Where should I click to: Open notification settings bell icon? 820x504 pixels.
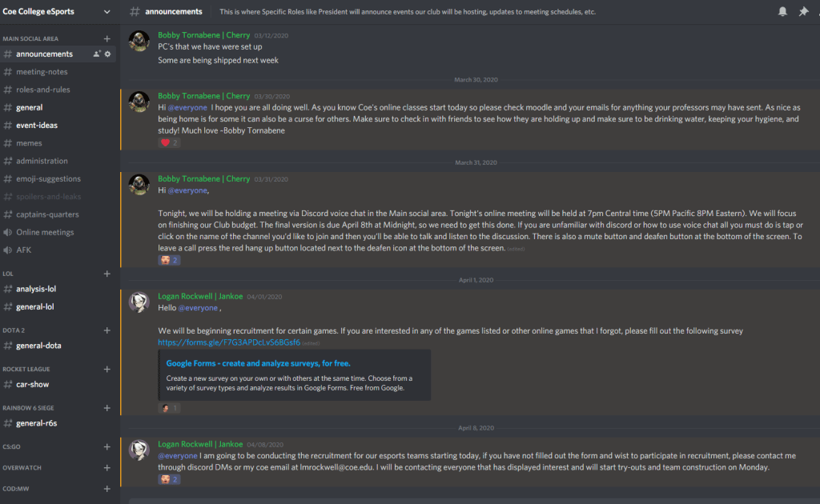(x=782, y=12)
